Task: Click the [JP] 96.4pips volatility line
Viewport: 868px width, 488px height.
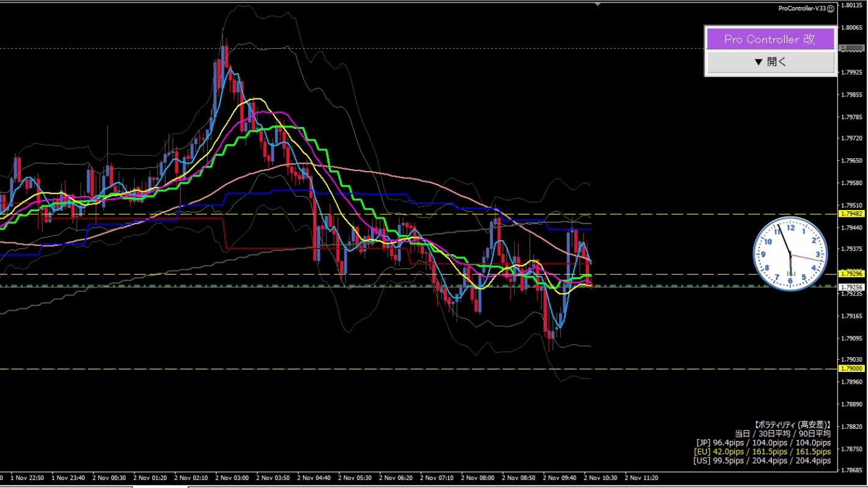Action: pyautogui.click(x=764, y=442)
